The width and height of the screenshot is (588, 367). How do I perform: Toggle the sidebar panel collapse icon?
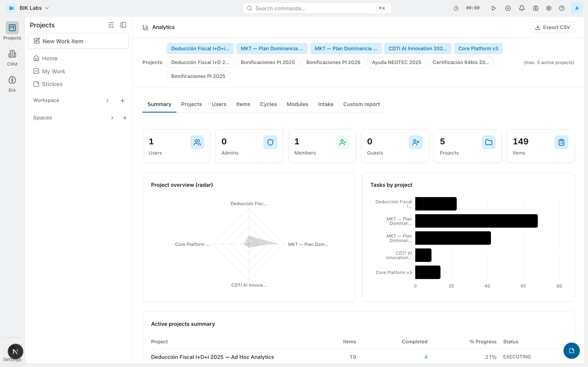pyautogui.click(x=123, y=25)
